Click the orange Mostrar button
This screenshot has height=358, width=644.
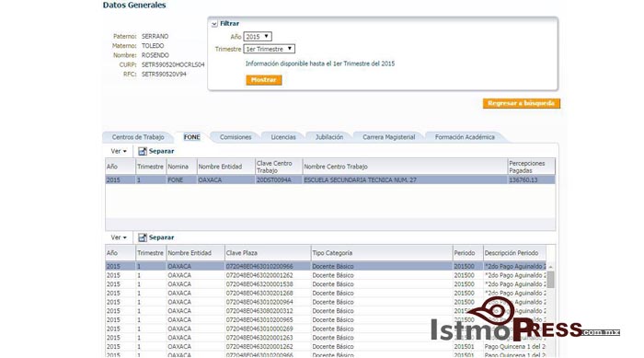pyautogui.click(x=264, y=80)
